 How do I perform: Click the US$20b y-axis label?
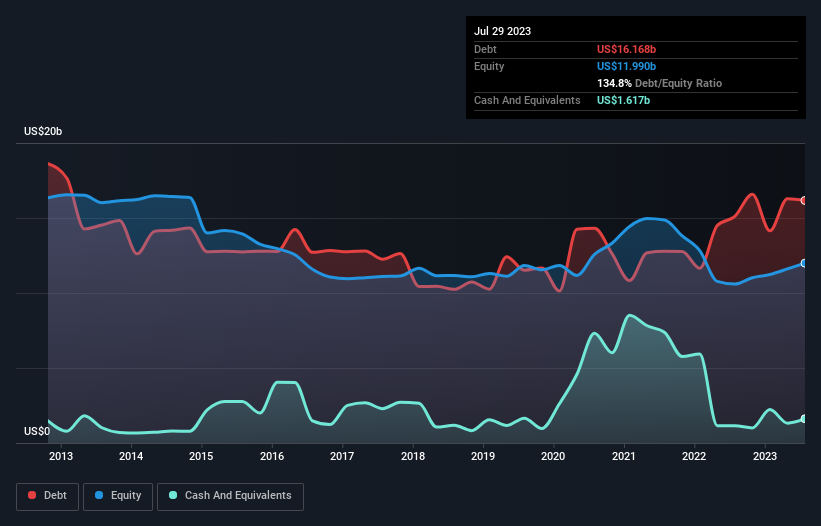coord(43,131)
